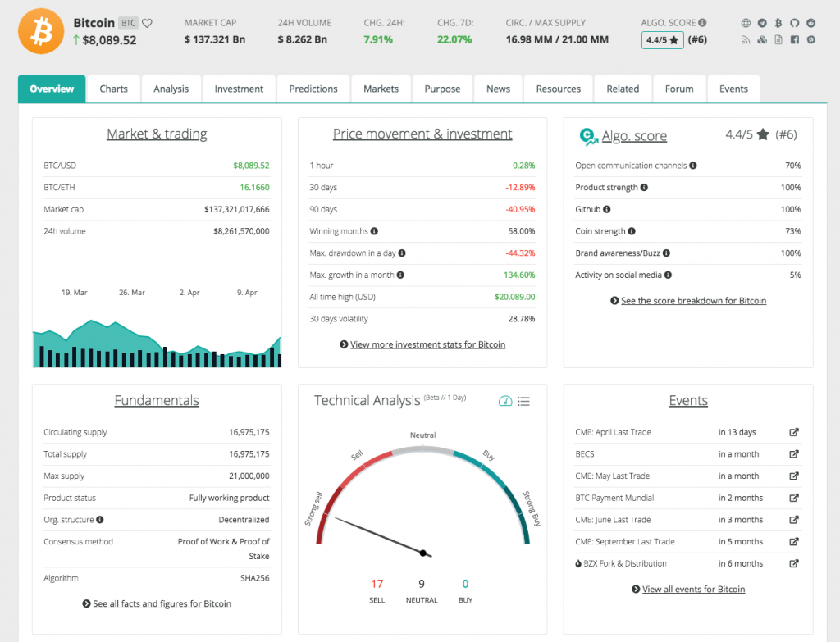Click the info icon beside Algo. Score header

tap(702, 23)
